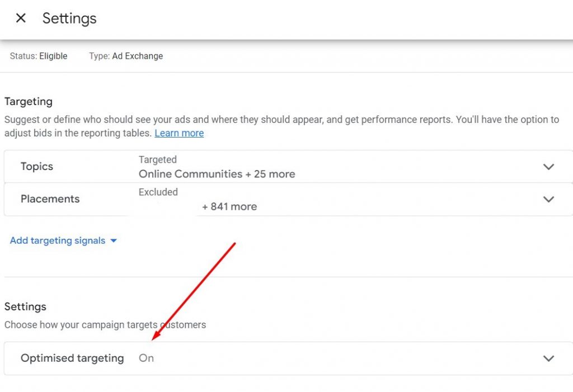The width and height of the screenshot is (573, 392).
Task: Click the 'On' status of Optimised targeting
Action: click(146, 358)
